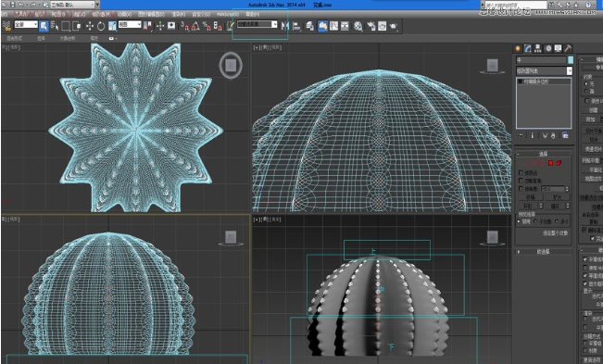Click the teapot Render Production icon
This screenshot has width=603, height=364.
pos(393,26)
